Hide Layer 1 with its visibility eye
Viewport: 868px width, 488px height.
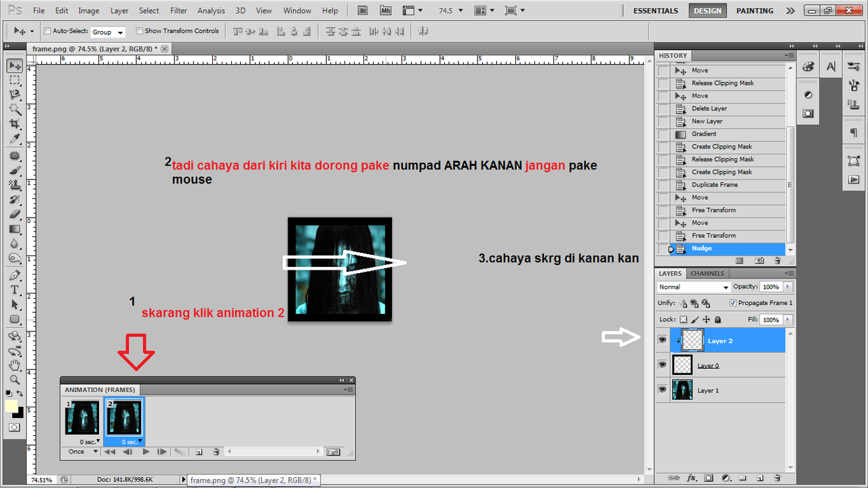pos(663,390)
